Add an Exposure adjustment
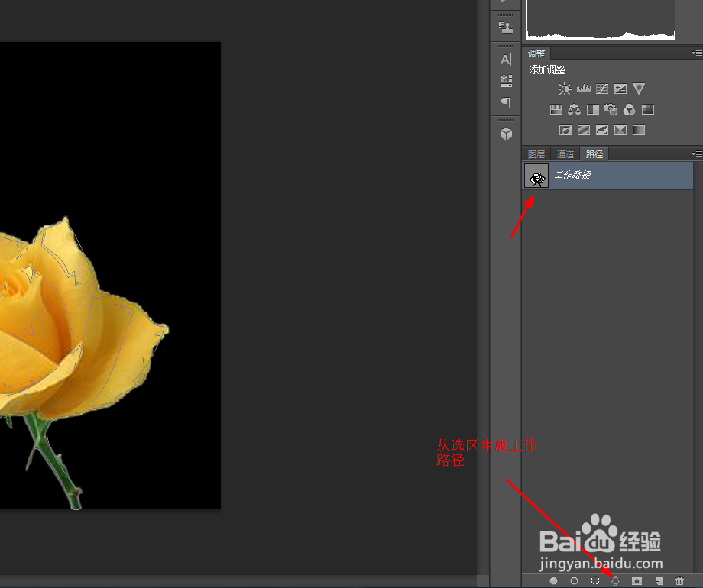The image size is (703, 588). (x=620, y=89)
